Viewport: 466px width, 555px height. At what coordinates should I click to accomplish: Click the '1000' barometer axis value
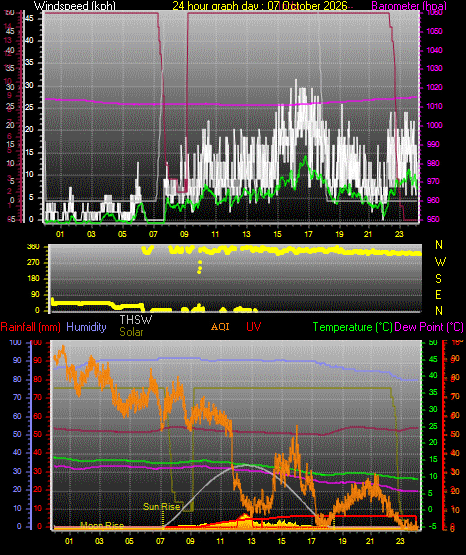434,125
